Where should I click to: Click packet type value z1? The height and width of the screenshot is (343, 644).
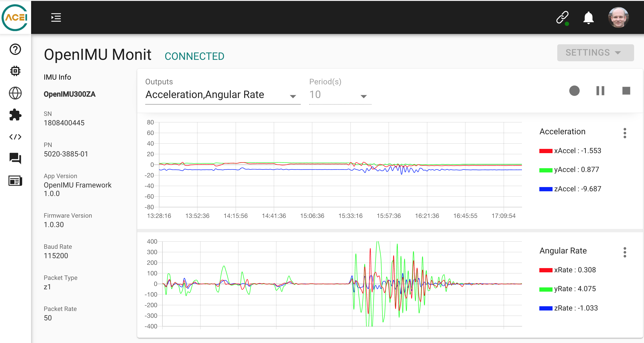coord(47,287)
